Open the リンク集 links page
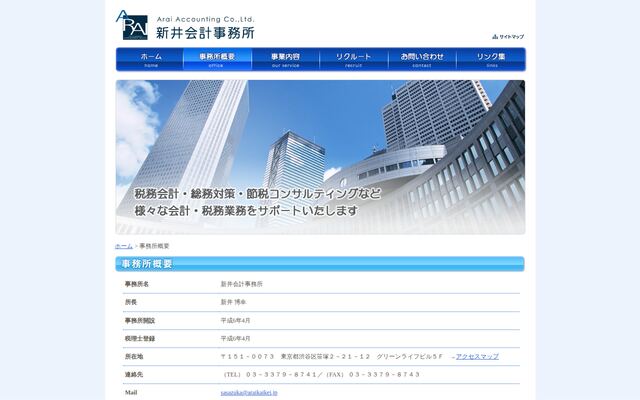 (x=491, y=59)
